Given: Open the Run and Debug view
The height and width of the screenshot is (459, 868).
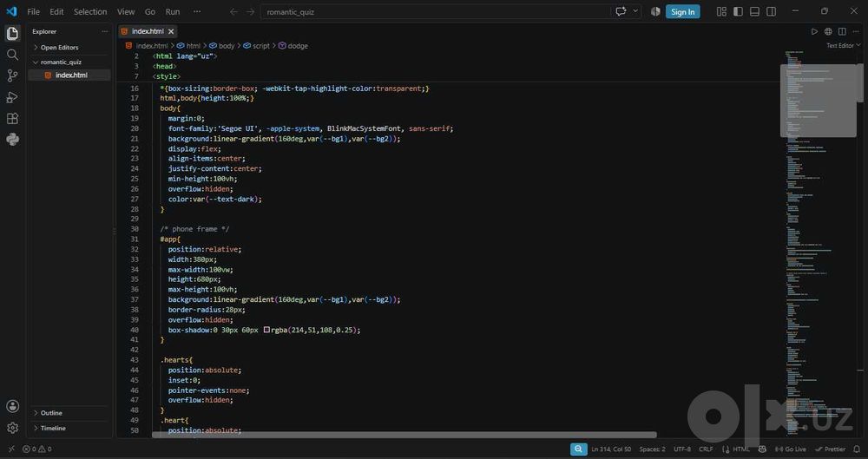Looking at the screenshot, I should click(x=12, y=97).
